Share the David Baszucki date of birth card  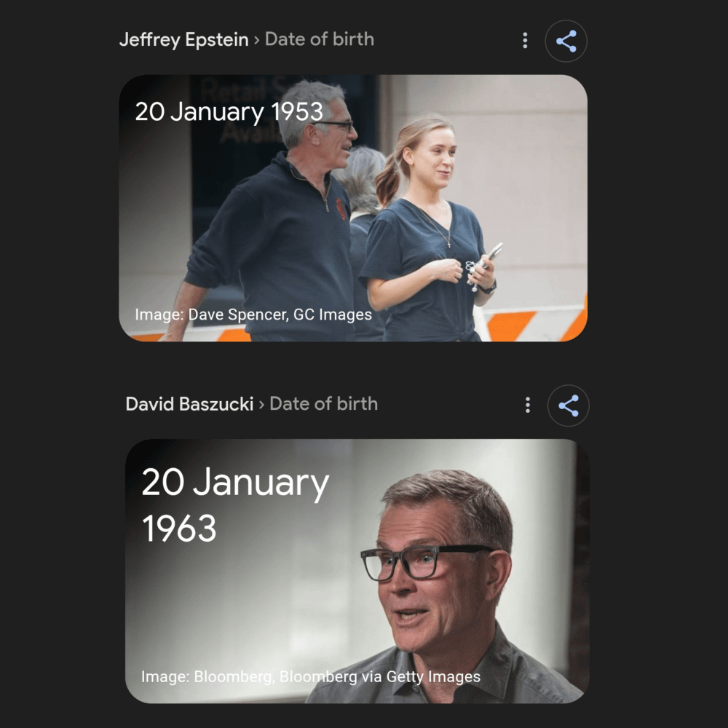(x=569, y=405)
